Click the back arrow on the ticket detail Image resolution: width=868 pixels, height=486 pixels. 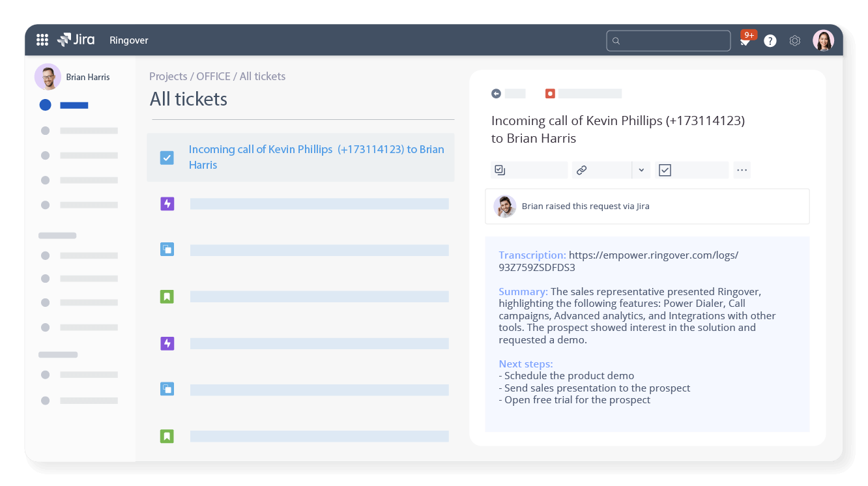pos(497,93)
